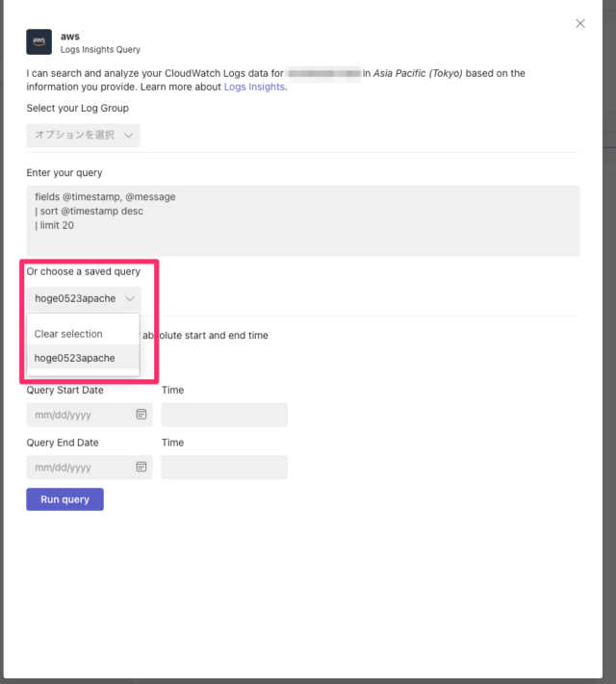Click the AWS logo icon
The image size is (616, 684).
(39, 41)
